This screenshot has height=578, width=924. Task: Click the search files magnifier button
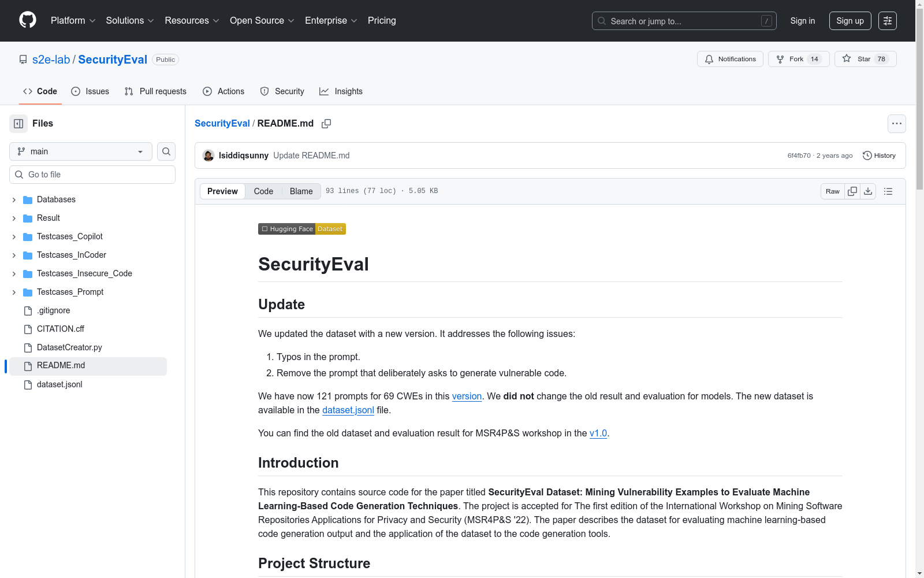(166, 151)
